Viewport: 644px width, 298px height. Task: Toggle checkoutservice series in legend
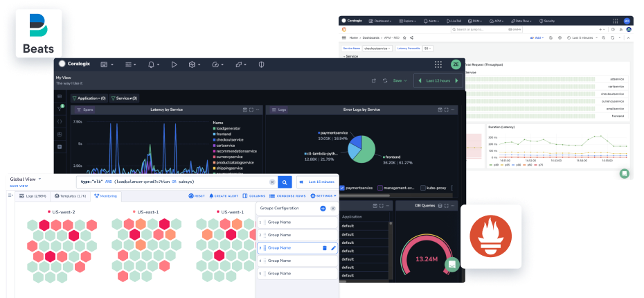229,140
